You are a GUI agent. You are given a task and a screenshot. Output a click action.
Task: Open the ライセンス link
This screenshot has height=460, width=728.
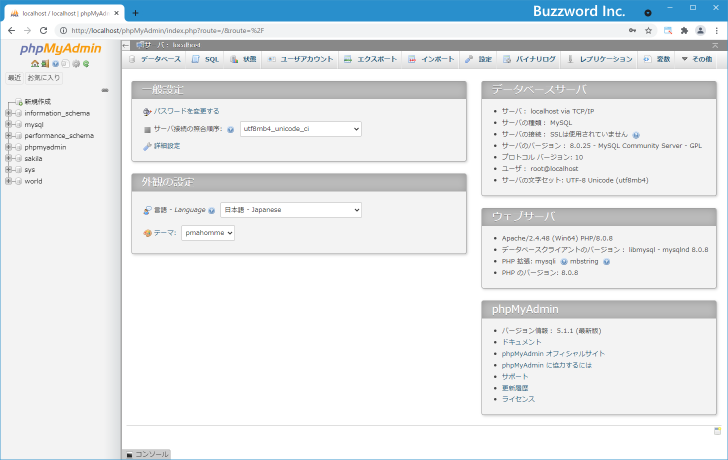tap(518, 399)
